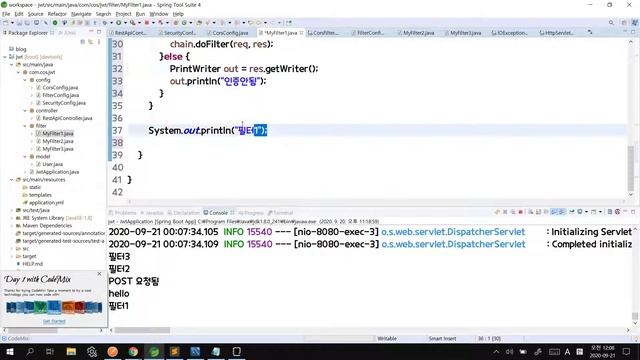The width and height of the screenshot is (640, 360).
Task: Open the notification center icon
Action: pyautogui.click(x=627, y=351)
